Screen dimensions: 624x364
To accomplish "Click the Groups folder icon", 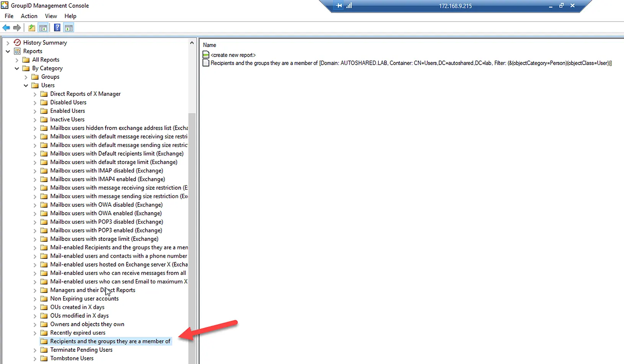I will (x=35, y=77).
